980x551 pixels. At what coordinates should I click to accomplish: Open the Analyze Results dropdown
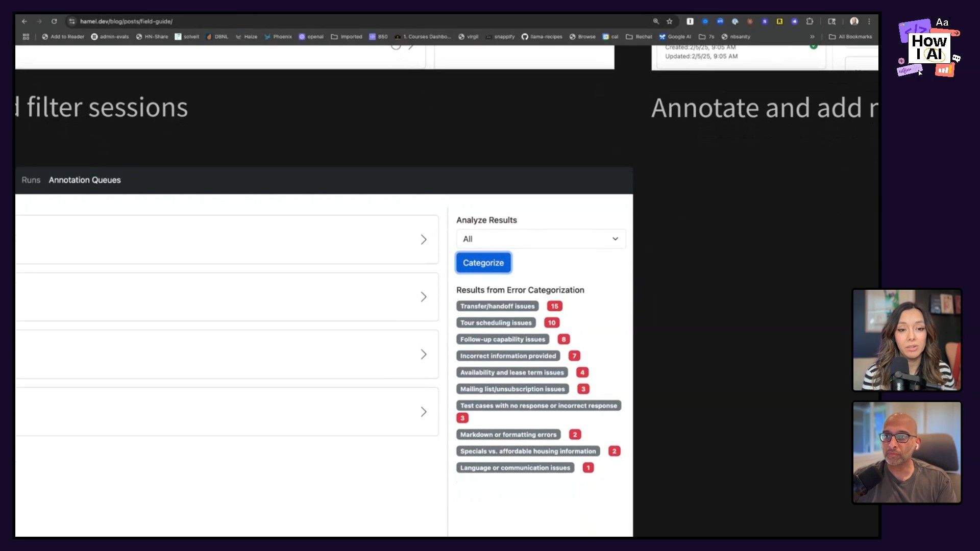[x=541, y=239]
